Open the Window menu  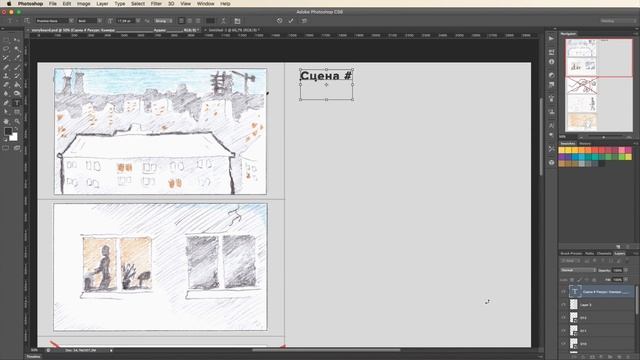(206, 4)
